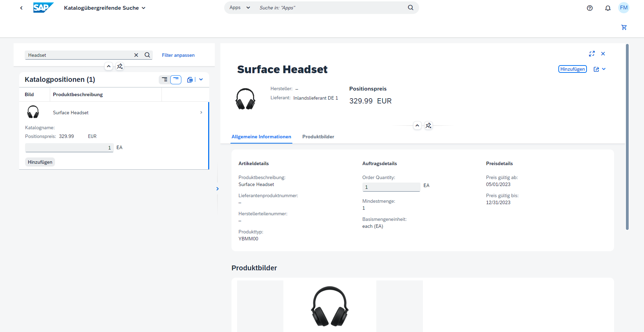The width and height of the screenshot is (644, 332).
Task: Edit the quantity field in catalog list
Action: click(69, 148)
